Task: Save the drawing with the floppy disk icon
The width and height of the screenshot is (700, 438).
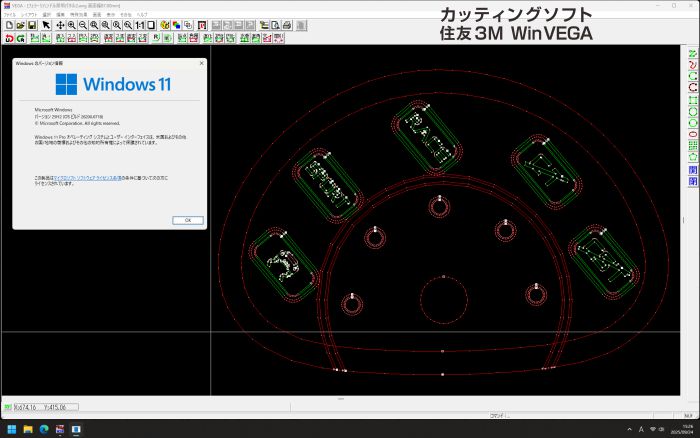Action: point(32,25)
